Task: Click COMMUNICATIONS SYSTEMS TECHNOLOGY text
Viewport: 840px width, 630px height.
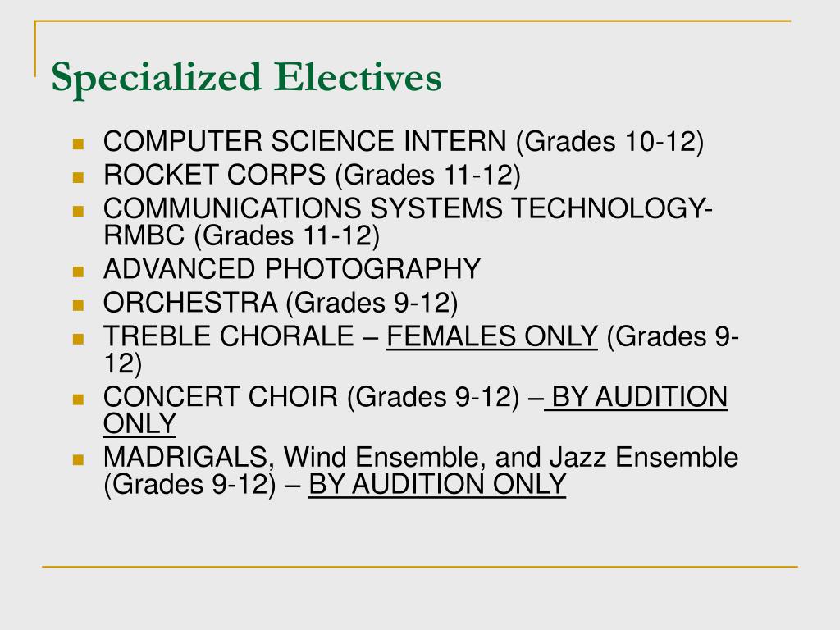Action: 408,208
